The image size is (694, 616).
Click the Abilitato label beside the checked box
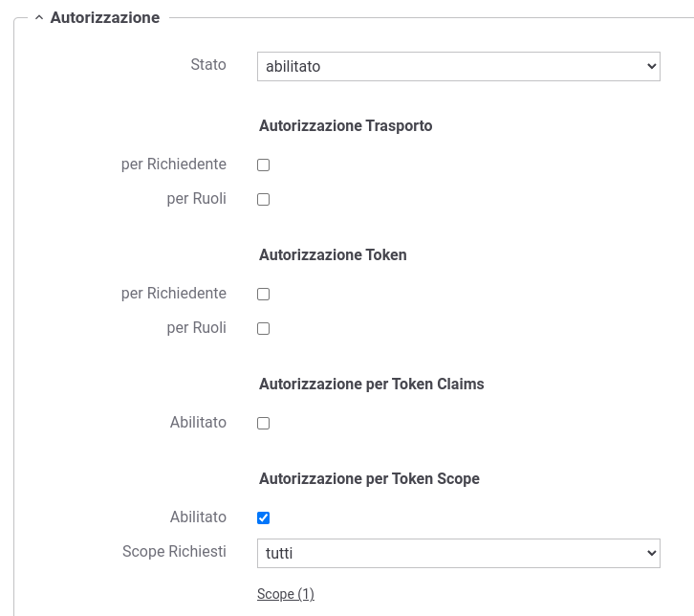pyautogui.click(x=198, y=517)
